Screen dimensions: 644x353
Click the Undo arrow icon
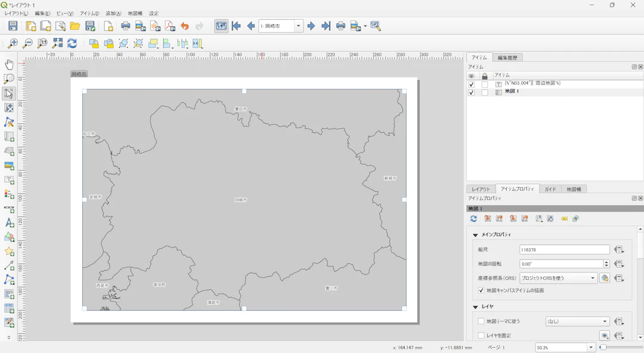click(x=185, y=26)
